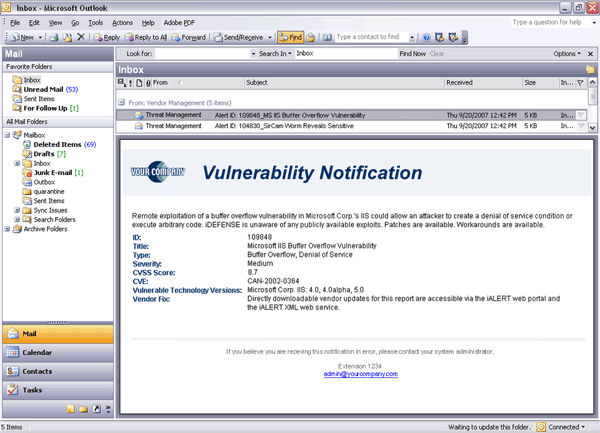The height and width of the screenshot is (433, 600).
Task: Click the organize folder icon next to Find
Action: click(x=311, y=37)
